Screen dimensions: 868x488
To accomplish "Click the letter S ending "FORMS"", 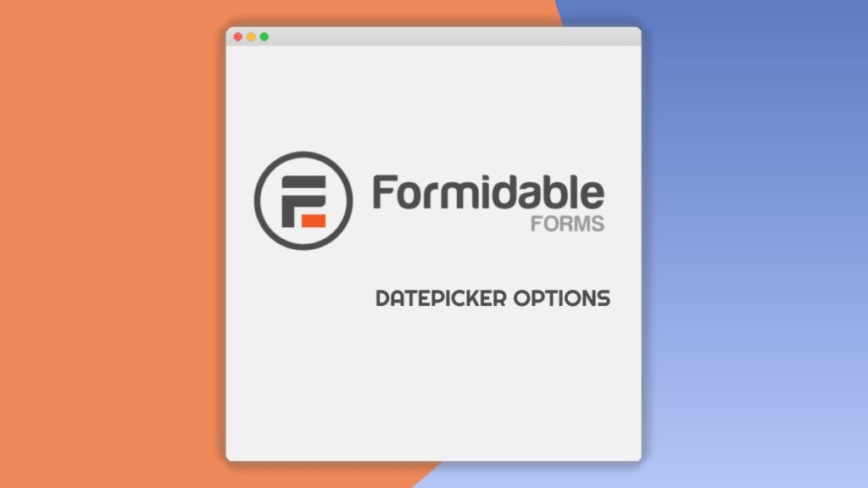I will click(598, 224).
